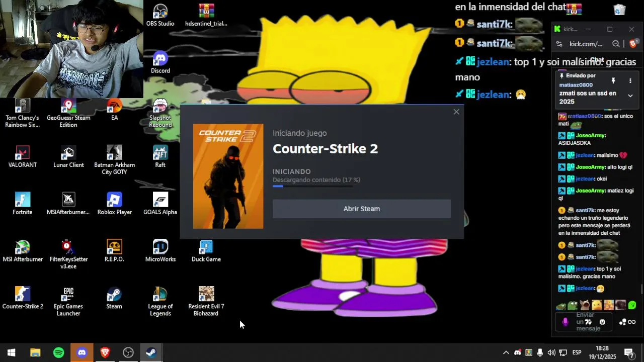644x362 pixels.
Task: Open the pinned message options menu
Action: [630, 80]
